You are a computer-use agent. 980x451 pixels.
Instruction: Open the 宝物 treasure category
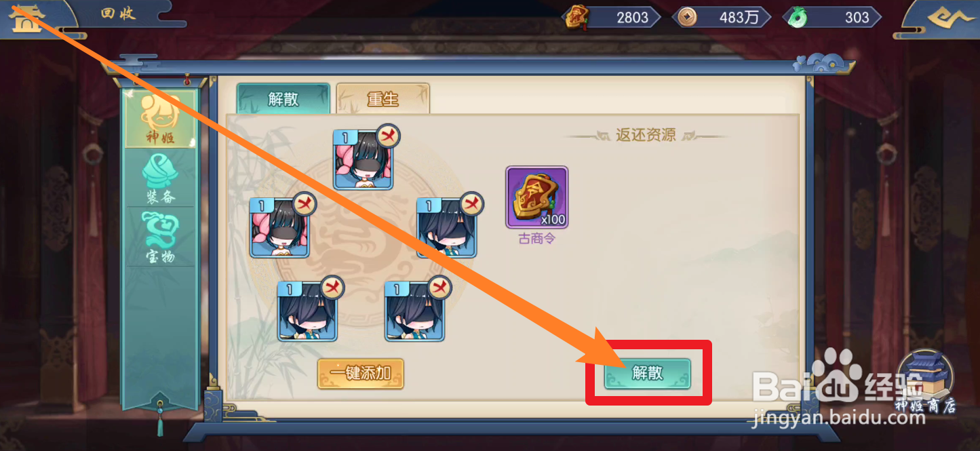[x=160, y=237]
